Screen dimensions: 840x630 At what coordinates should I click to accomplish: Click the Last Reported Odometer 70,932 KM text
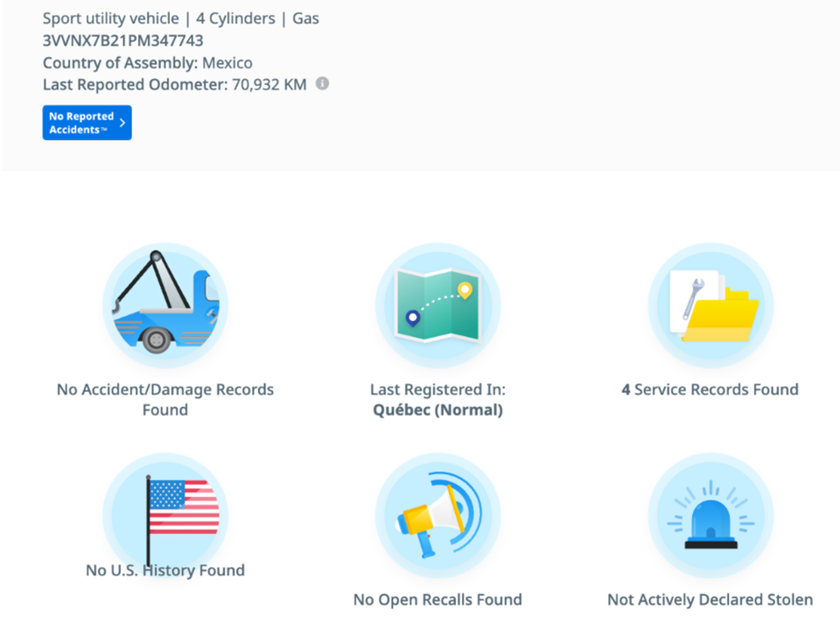175,85
